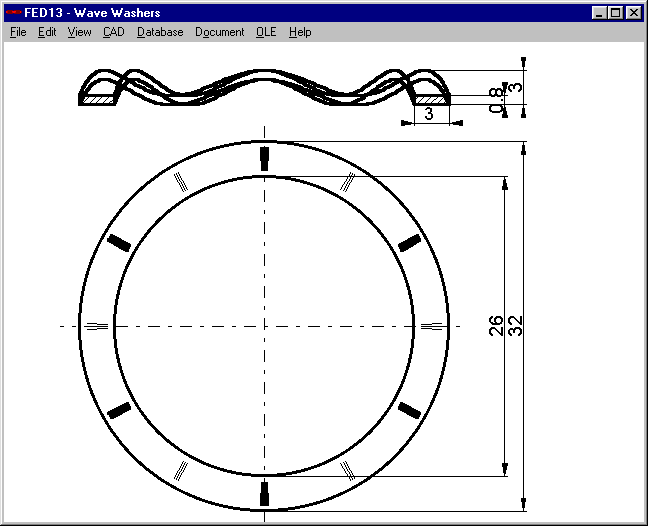Open the Database menu

pyautogui.click(x=160, y=32)
